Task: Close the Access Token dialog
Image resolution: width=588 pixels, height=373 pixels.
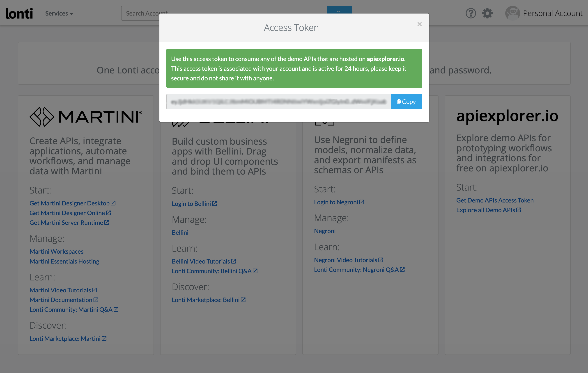Action: (420, 24)
